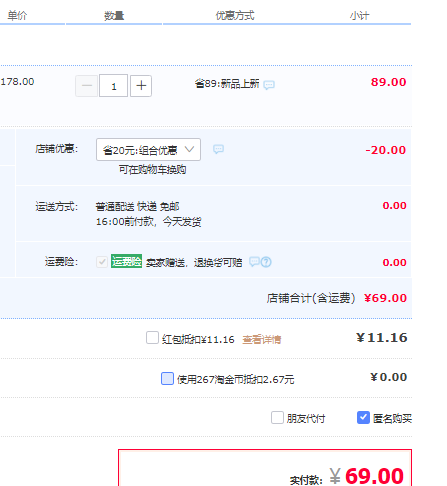The height and width of the screenshot is (486, 447).
Task: Click the 优惠方式 column header
Action: point(235,16)
